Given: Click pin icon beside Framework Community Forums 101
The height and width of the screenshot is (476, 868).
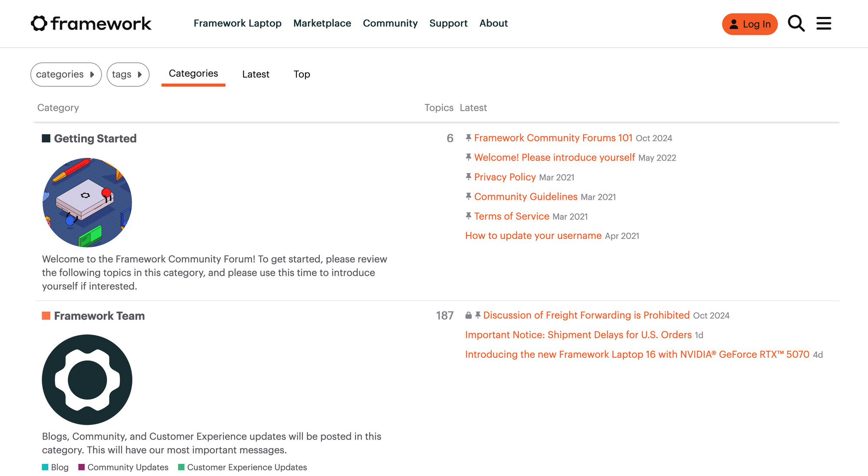Looking at the screenshot, I should pyautogui.click(x=468, y=138).
